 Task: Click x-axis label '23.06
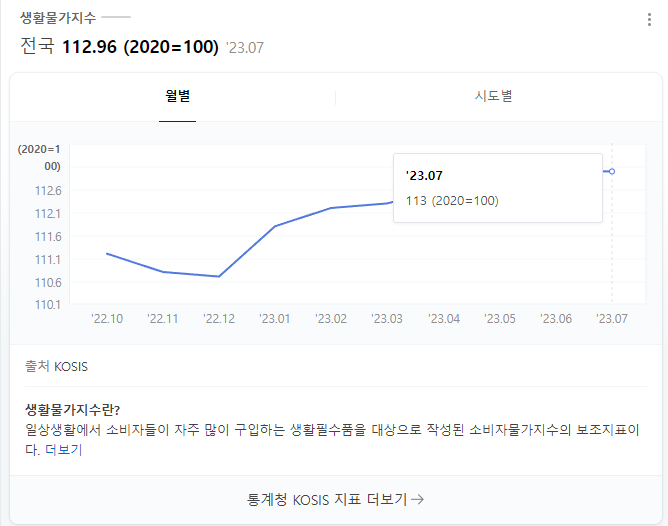click(556, 319)
